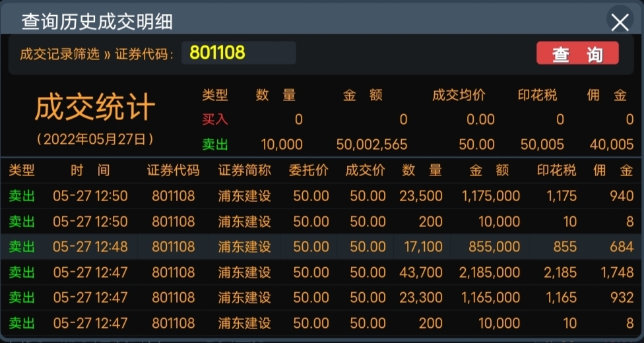Select the 12:48 trade with quantity 17,100
The image size is (644, 343).
[x=321, y=247]
